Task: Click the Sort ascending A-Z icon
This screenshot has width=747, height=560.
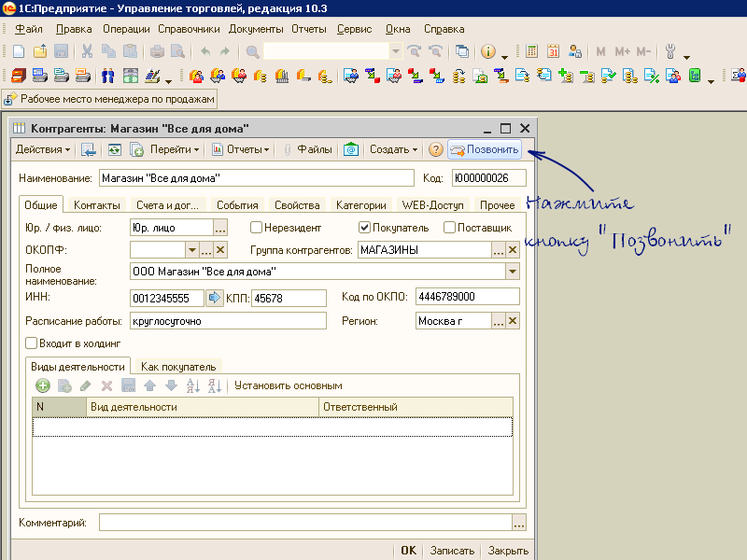Action: coord(193,385)
